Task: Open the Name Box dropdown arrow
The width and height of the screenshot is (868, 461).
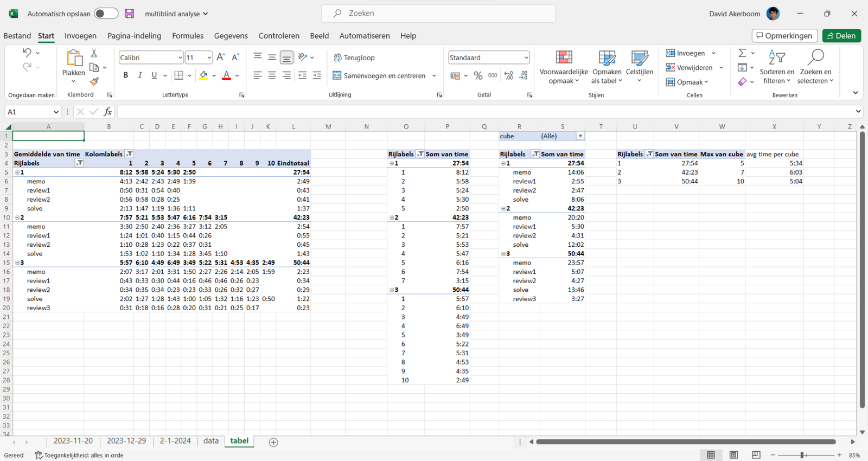Action: [x=56, y=112]
